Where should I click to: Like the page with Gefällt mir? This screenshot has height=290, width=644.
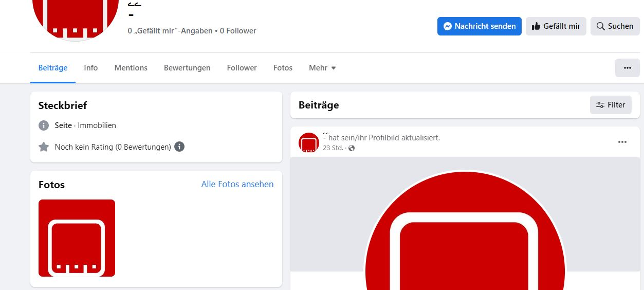click(556, 26)
